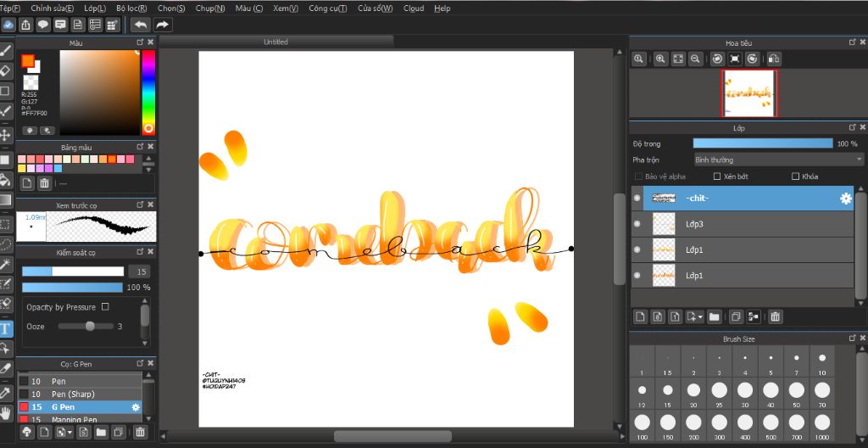The height and width of the screenshot is (448, 868).
Task: Rotate canvas left in navigator
Action: (x=717, y=59)
